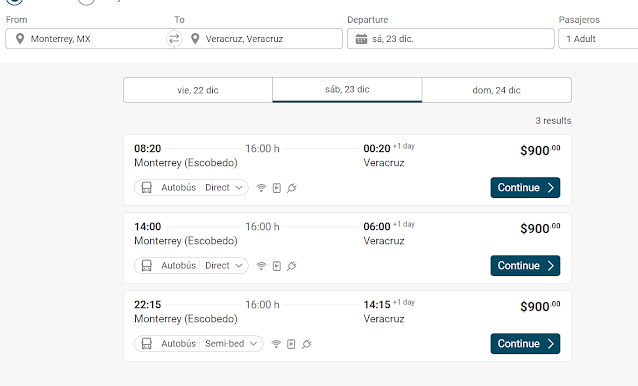Continue with the 22:15 Semi-bed departure
Image resolution: width=638 pixels, height=386 pixels.
525,344
